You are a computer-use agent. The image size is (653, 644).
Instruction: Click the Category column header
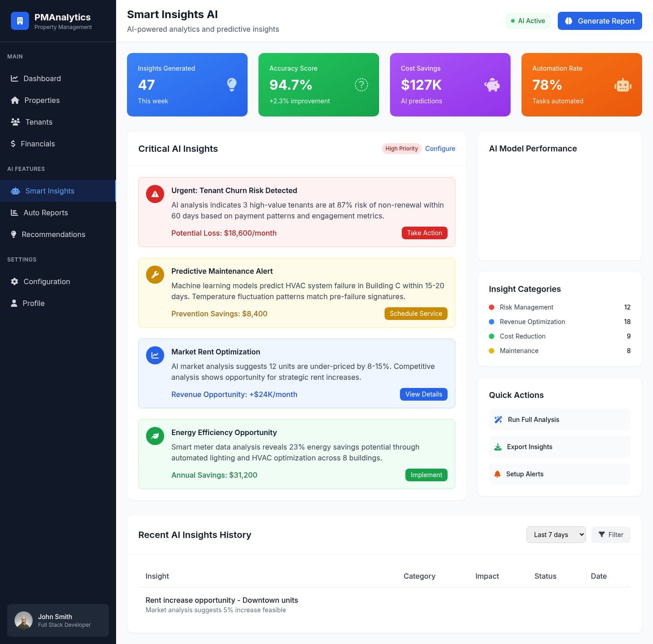tap(419, 576)
